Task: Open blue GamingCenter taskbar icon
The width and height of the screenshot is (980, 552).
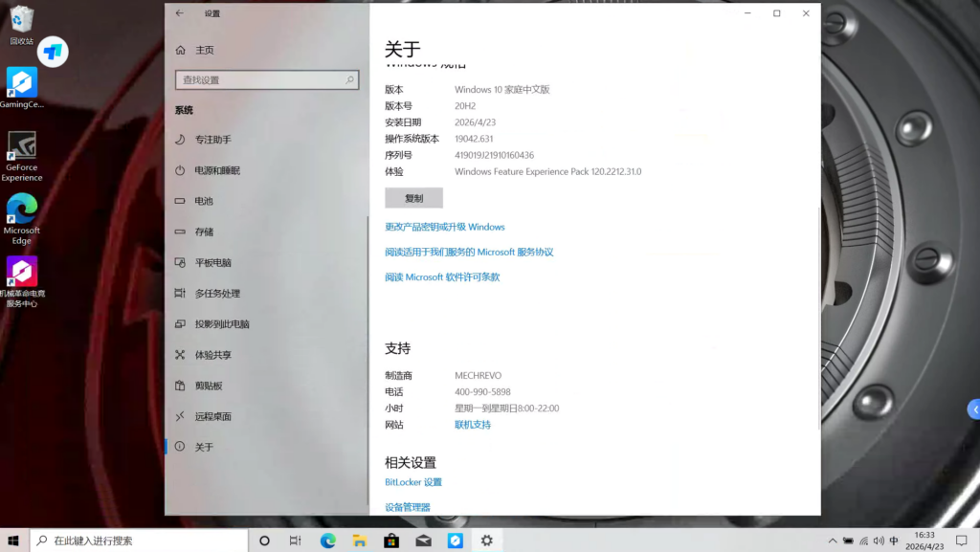Action: pyautogui.click(x=455, y=541)
